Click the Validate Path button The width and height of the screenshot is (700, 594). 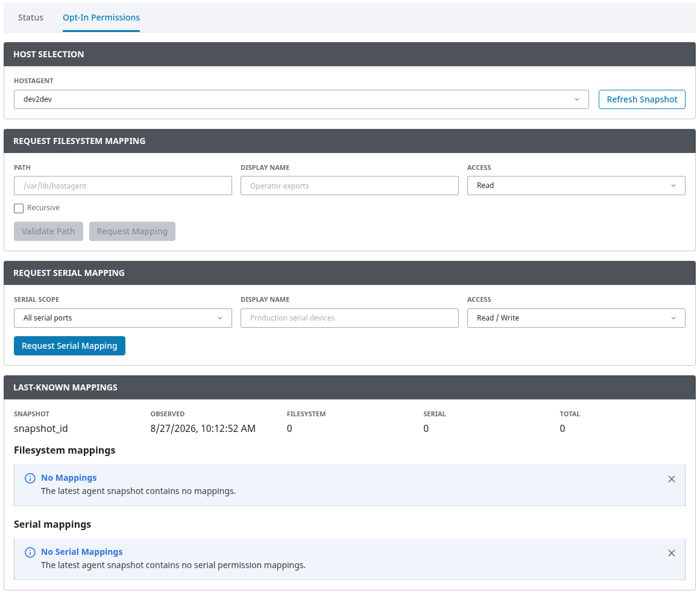coord(48,231)
